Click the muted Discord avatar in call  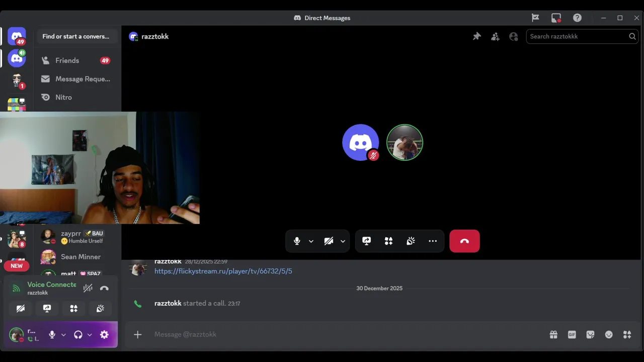coord(360,142)
